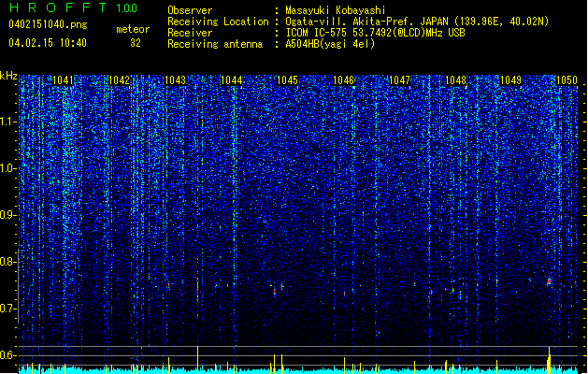Click the 1045 time marker
Screen dimensions: 588x374
click(287, 80)
